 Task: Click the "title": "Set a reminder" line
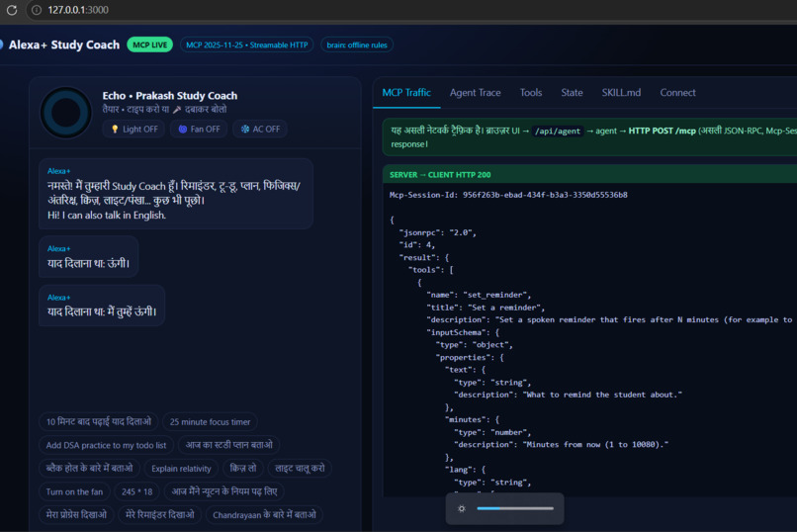coord(486,308)
